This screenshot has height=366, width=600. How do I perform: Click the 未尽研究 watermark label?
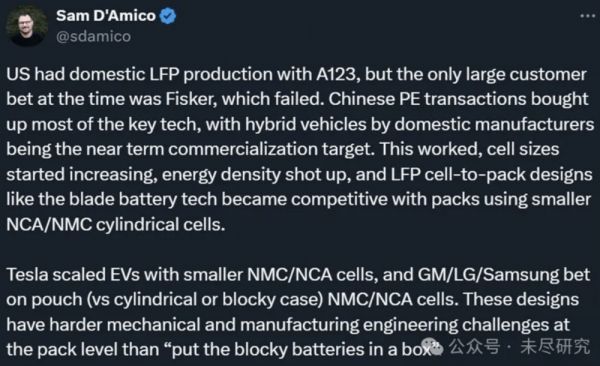coord(555,347)
